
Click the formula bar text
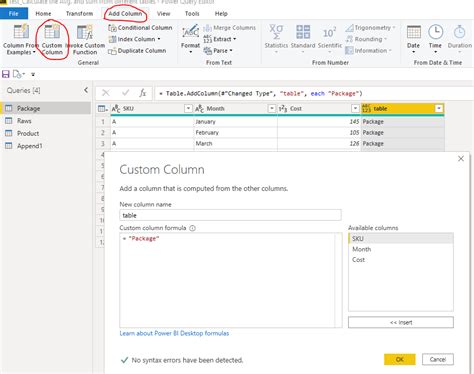click(x=261, y=93)
